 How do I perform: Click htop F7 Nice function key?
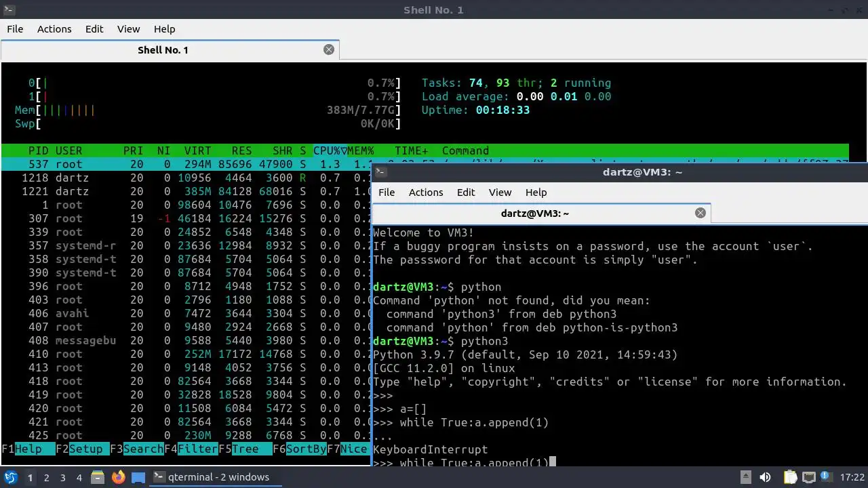[x=347, y=449]
